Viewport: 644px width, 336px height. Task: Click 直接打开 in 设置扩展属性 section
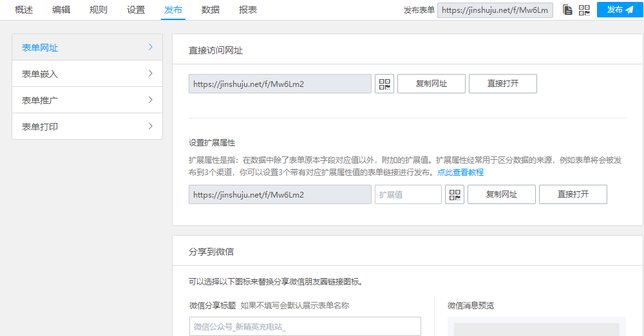[573, 194]
